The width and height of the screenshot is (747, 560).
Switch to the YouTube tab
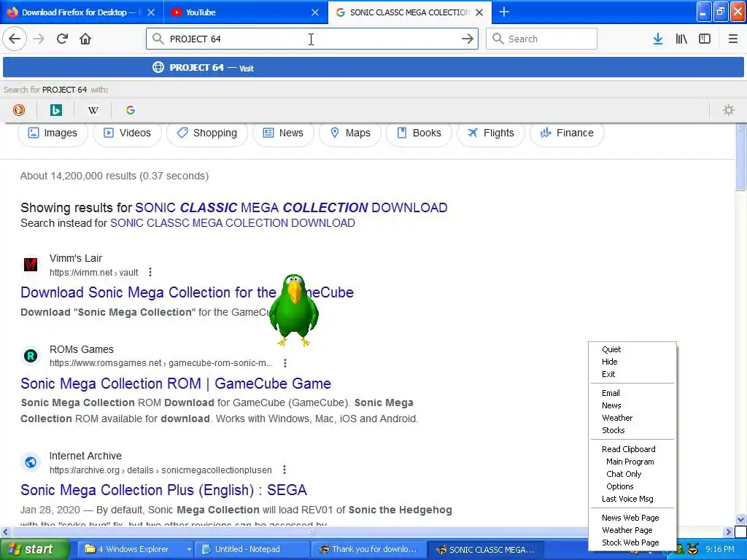(x=246, y=12)
